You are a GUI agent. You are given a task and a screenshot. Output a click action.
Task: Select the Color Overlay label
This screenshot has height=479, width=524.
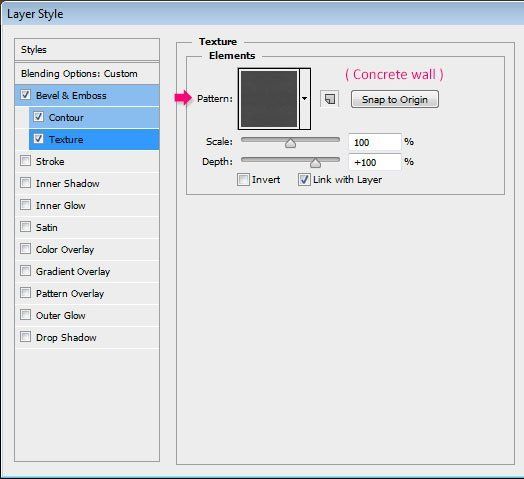tap(65, 250)
